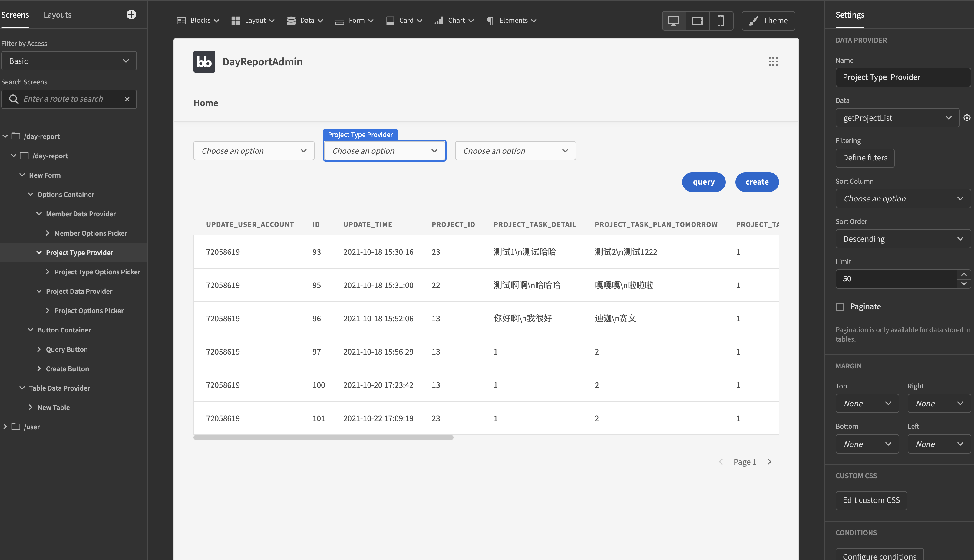Click the app grid icon near DayReportAdmin
Viewport: 974px width, 560px height.
[x=773, y=61]
